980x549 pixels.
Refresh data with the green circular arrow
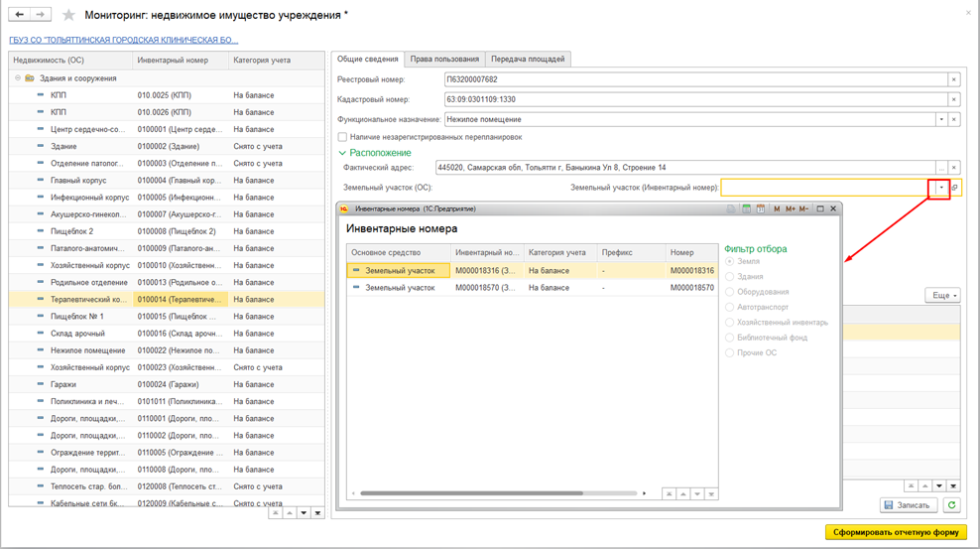click(951, 505)
